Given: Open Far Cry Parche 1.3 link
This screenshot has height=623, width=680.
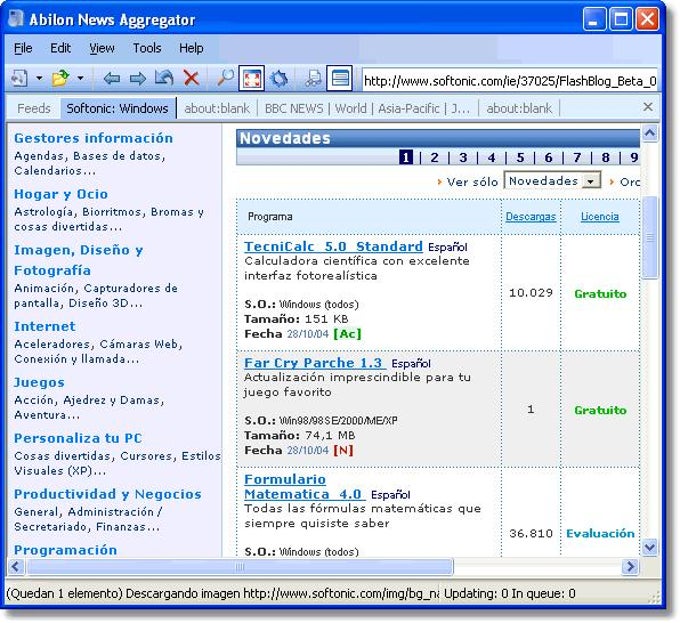Looking at the screenshot, I should pos(314,363).
